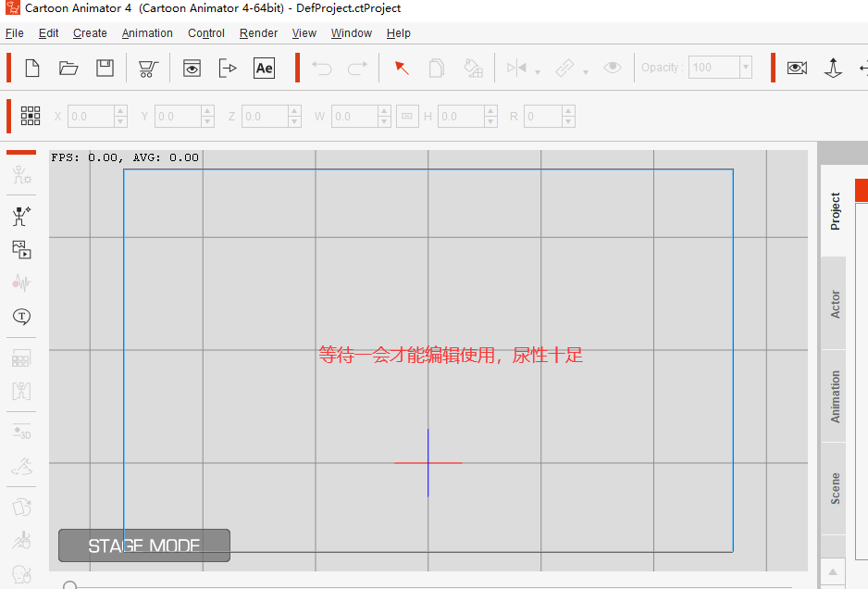Click the copy pages icon
Image resolution: width=868 pixels, height=589 pixels.
click(436, 69)
